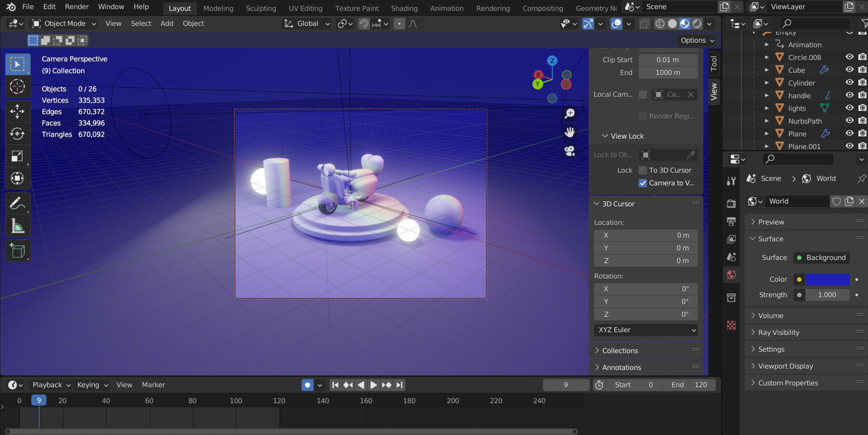Expand the Ray Visibility panel
Image resolution: width=868 pixels, height=435 pixels.
click(x=778, y=332)
